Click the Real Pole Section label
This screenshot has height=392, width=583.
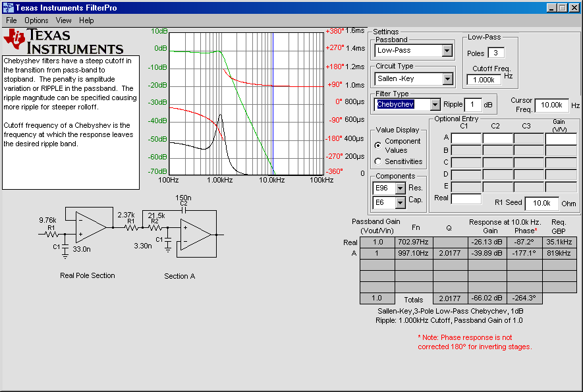(88, 275)
